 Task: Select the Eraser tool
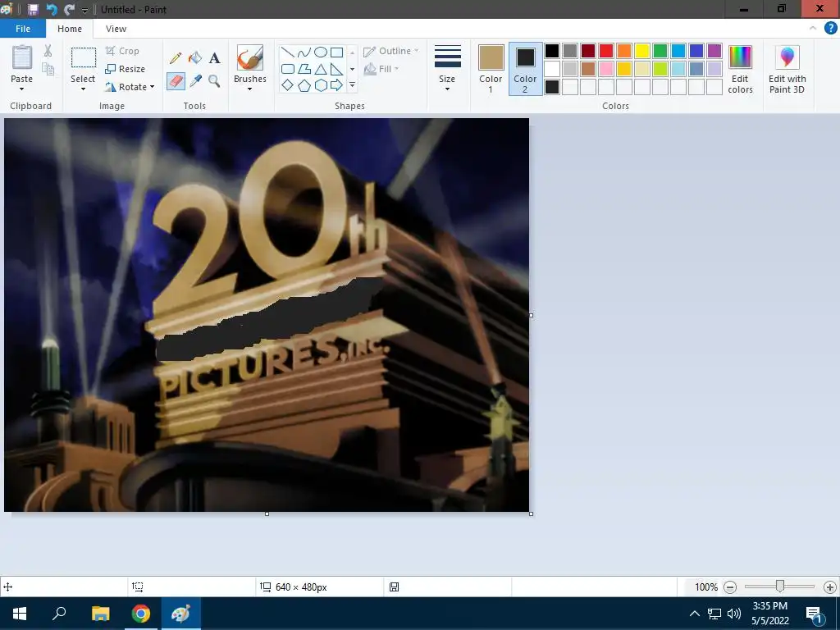[x=176, y=81]
